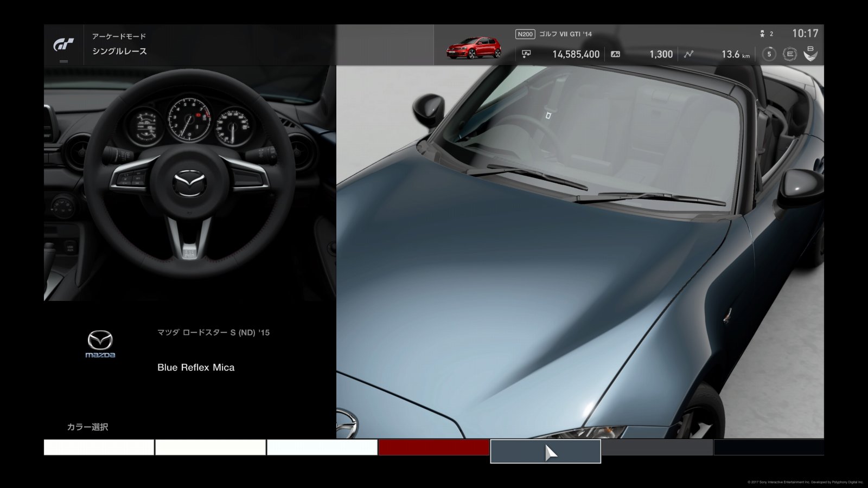The image size is (868, 488).
Task: Click the ゴルフ VII GTI '14 car name
Action: (x=565, y=34)
